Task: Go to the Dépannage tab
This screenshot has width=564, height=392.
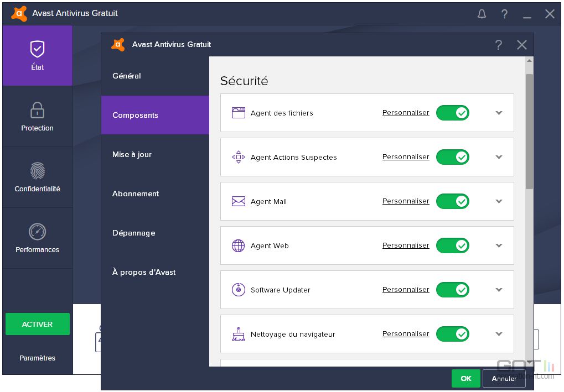Action: [x=155, y=233]
